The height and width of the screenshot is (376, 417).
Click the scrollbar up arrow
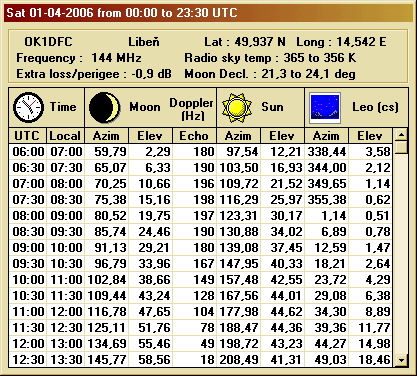(401, 135)
